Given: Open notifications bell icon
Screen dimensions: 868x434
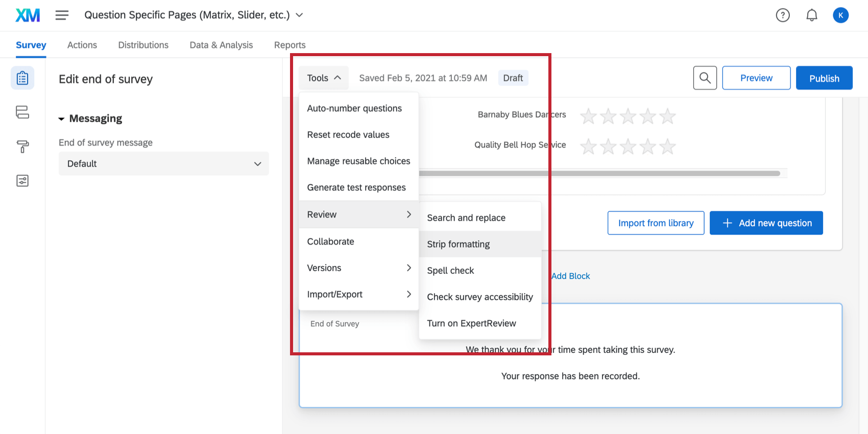Looking at the screenshot, I should (811, 15).
